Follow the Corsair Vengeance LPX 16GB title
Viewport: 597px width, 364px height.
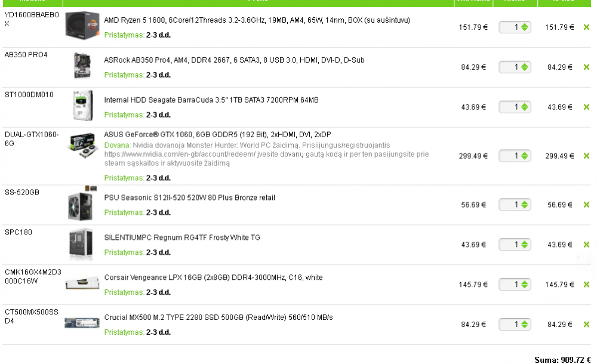point(213,277)
